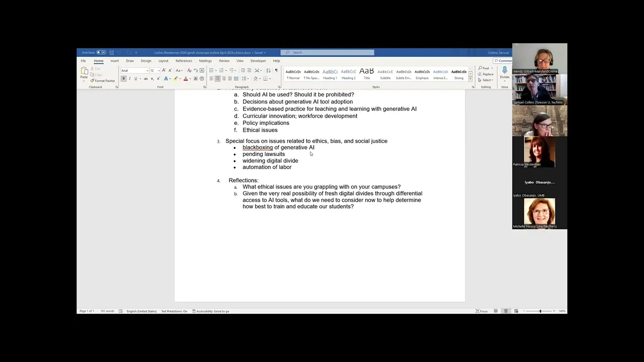Open the Comments button
This screenshot has width=644, height=362.
click(503, 61)
